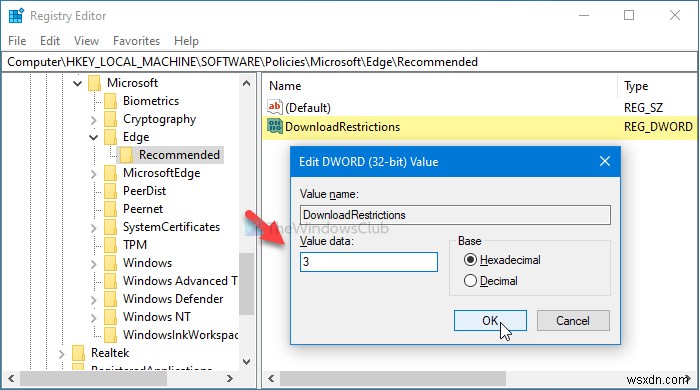Click the Edge folder icon
The image size is (700, 390).
coord(111,137)
